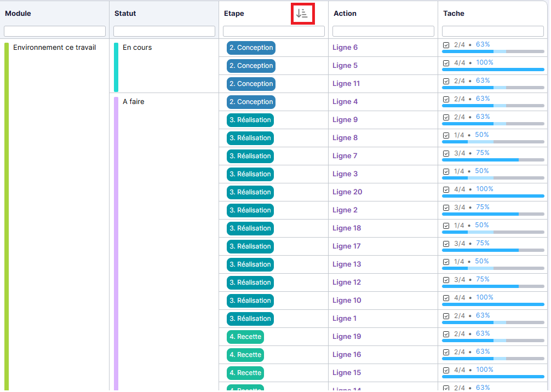Click the sort icon in Etape column header

[x=302, y=14]
